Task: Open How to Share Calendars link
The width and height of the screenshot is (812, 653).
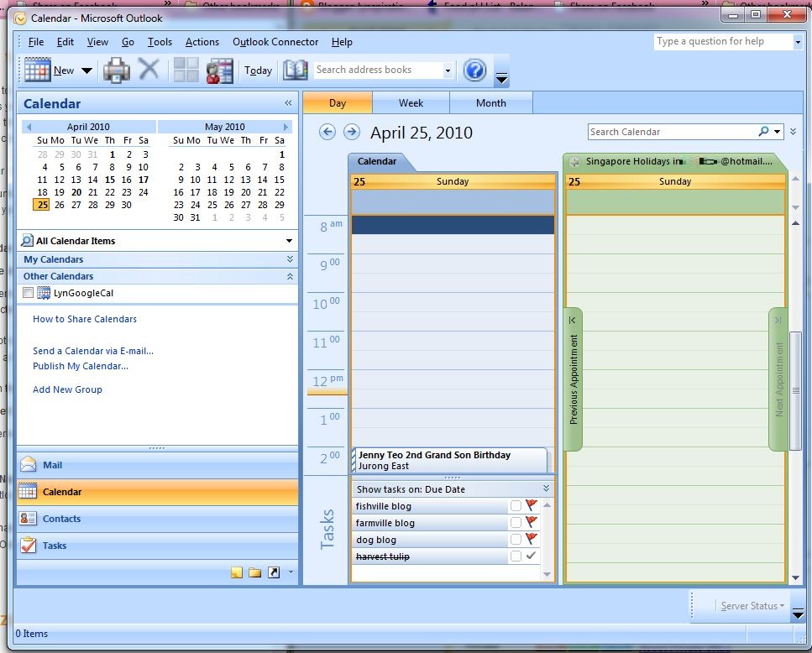Action: (x=85, y=319)
